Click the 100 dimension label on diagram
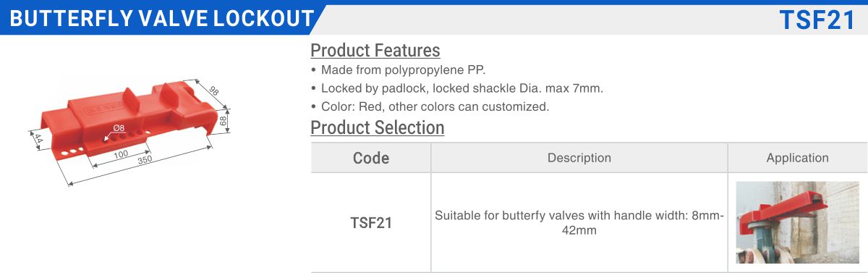 point(121,154)
